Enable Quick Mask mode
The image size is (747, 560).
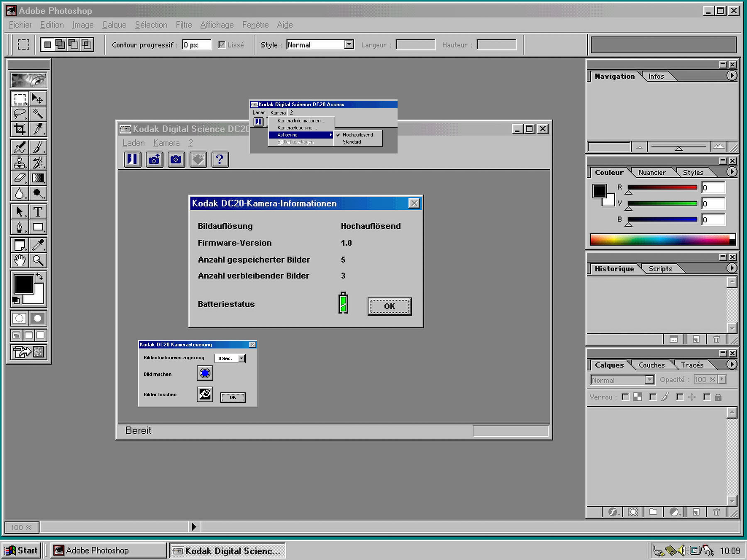point(38,318)
